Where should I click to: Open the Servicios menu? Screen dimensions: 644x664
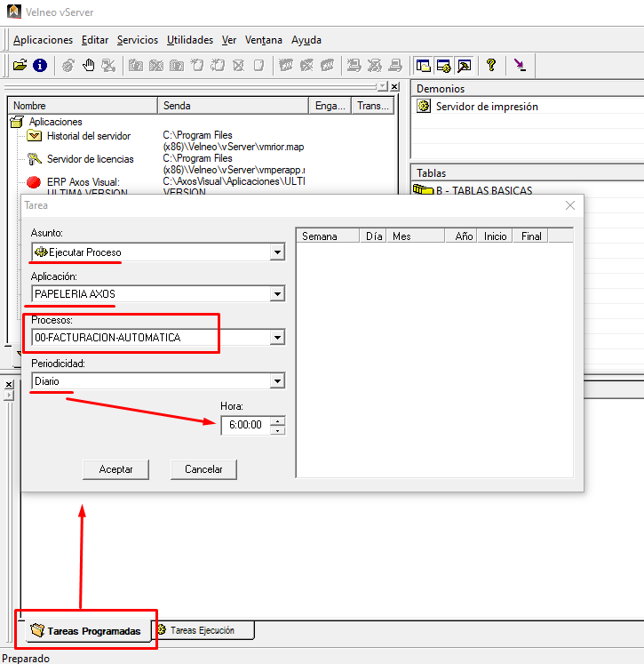click(138, 40)
